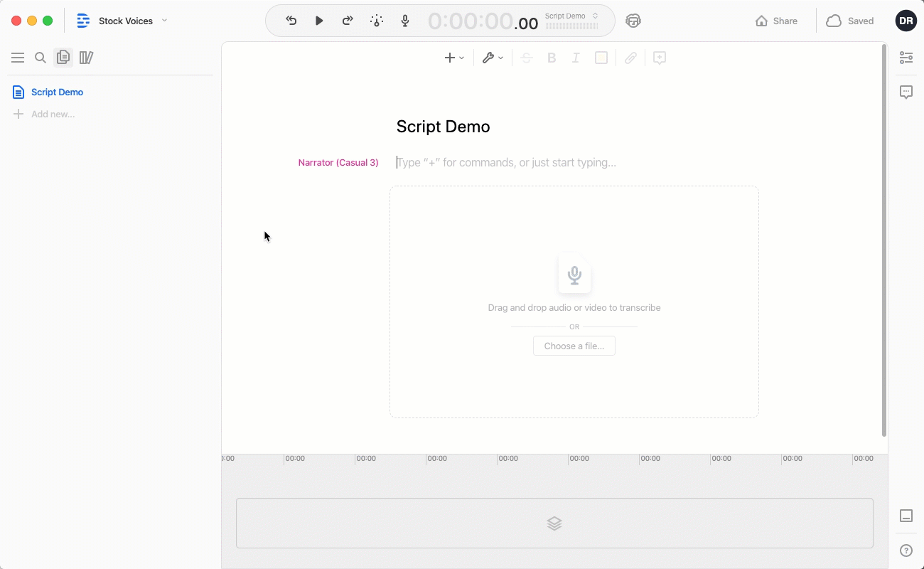Open the insert plus menu
Image resolution: width=924 pixels, height=569 pixels.
454,58
